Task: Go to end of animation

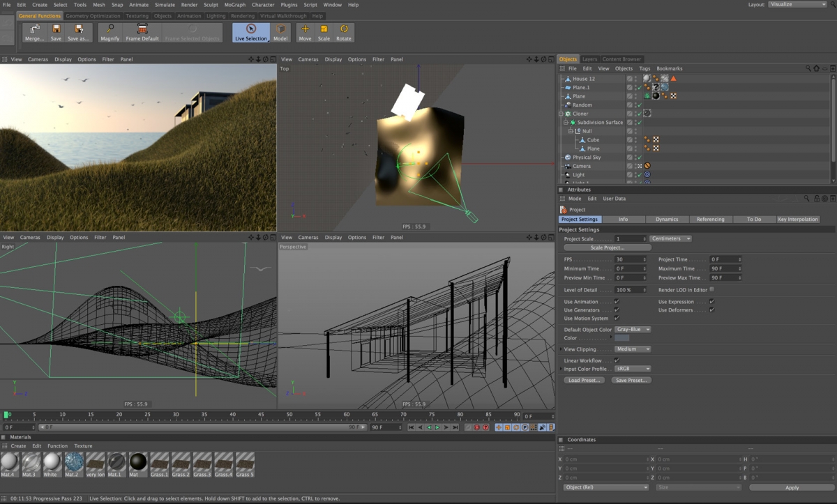Action: [x=455, y=427]
